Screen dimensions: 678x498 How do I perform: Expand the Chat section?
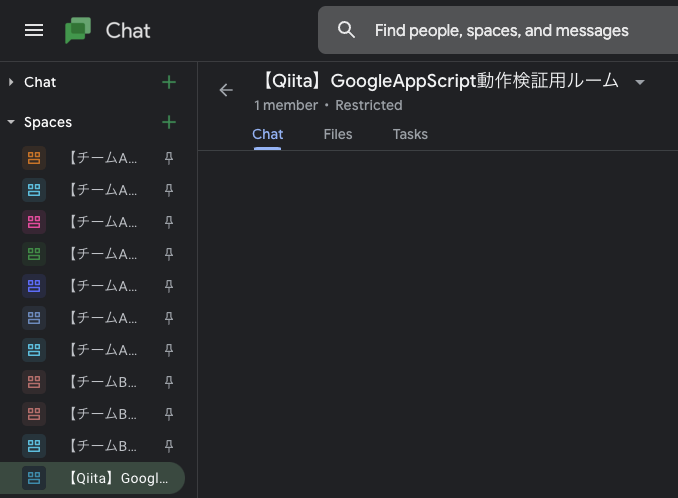[x=11, y=82]
